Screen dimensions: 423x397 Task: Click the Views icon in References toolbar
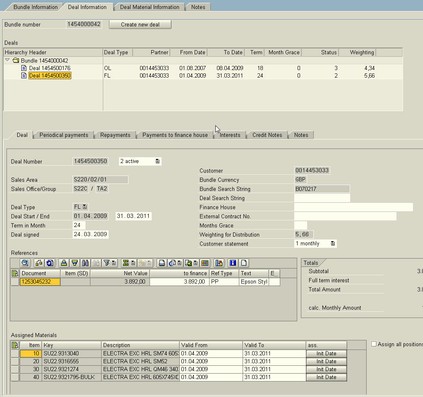(172, 263)
